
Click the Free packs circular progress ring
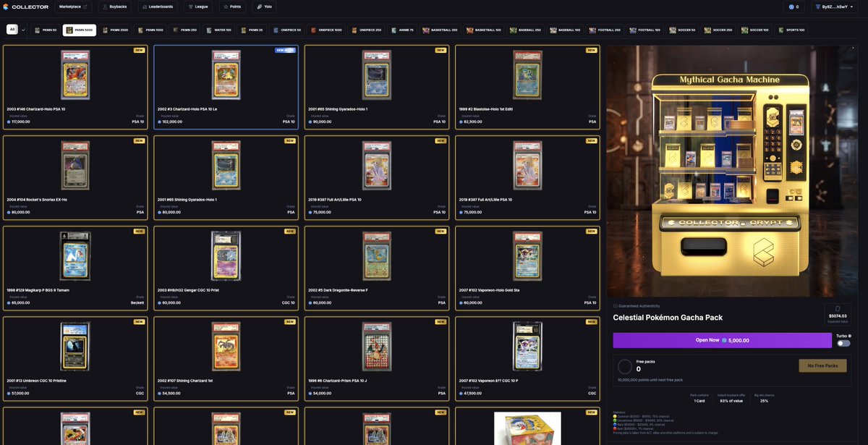(x=625, y=366)
